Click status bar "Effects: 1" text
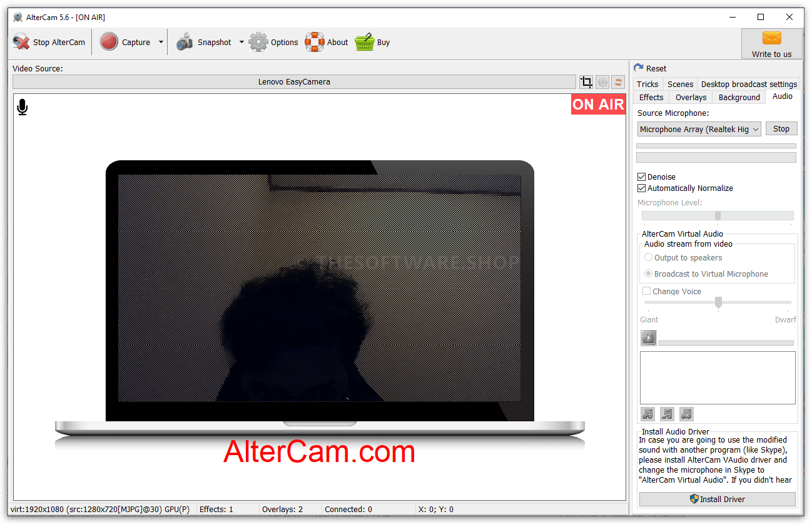This screenshot has height=524, width=812. 216,510
